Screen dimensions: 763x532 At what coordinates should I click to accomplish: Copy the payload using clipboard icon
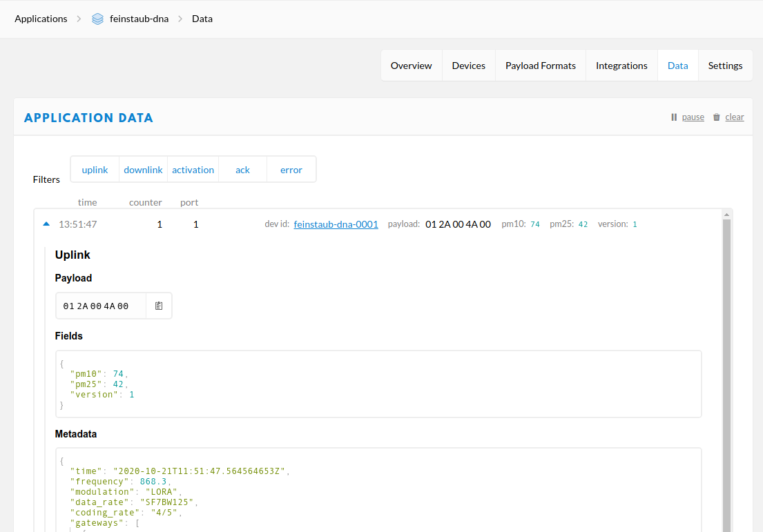(158, 305)
